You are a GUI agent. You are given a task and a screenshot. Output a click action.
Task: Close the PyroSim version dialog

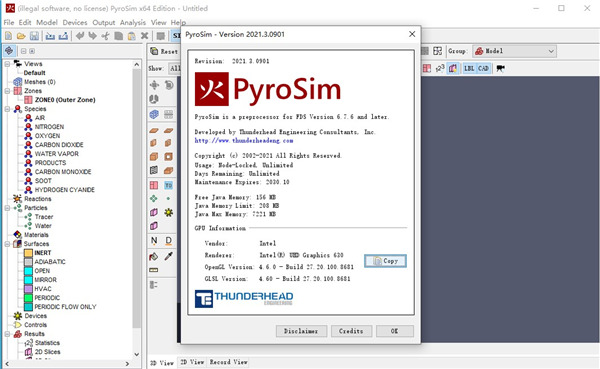tap(412, 34)
